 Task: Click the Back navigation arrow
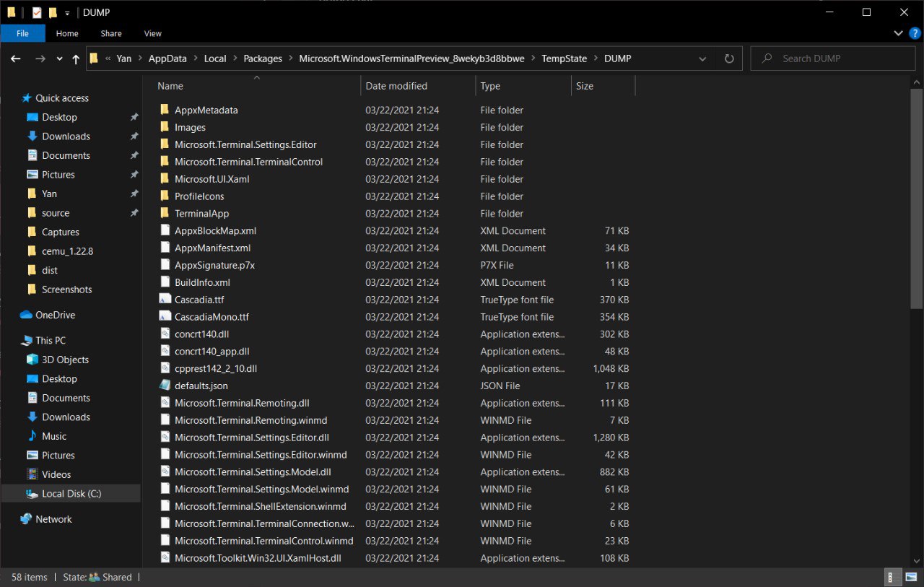[x=16, y=58]
